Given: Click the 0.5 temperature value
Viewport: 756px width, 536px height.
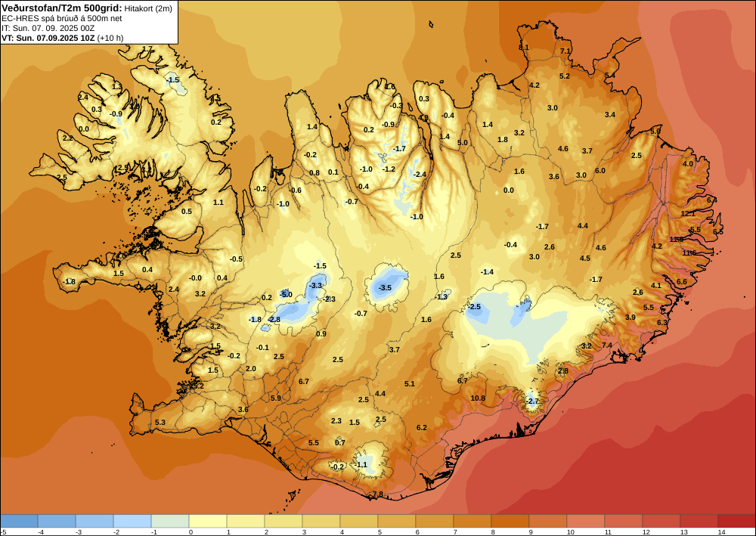Looking at the screenshot, I should pos(187,212).
